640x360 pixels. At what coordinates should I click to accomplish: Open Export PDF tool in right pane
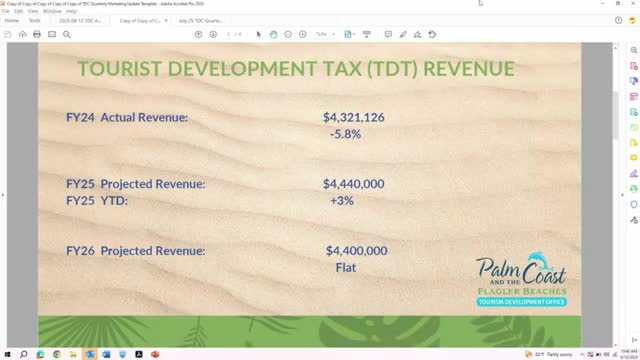click(x=634, y=81)
